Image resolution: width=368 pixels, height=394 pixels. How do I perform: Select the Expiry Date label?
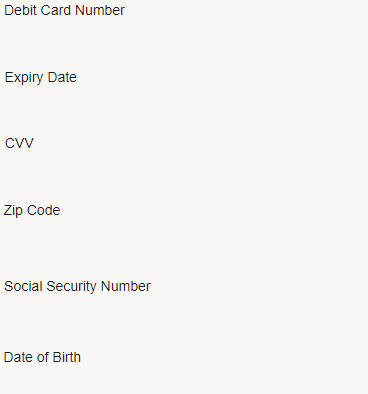click(x=41, y=78)
